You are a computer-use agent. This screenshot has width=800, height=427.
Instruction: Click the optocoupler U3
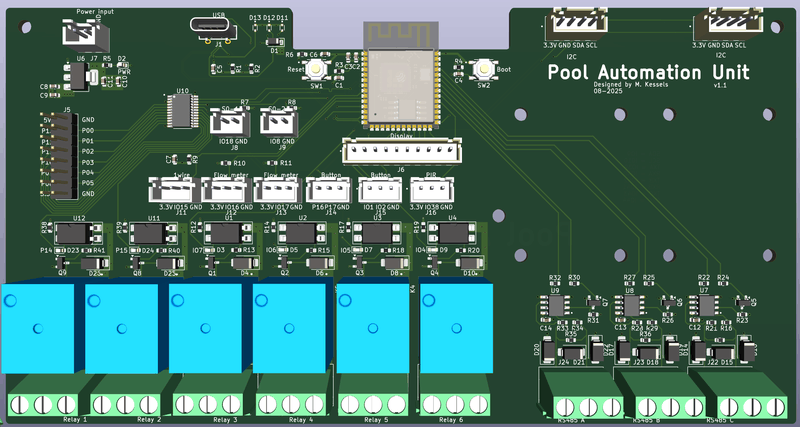click(377, 233)
